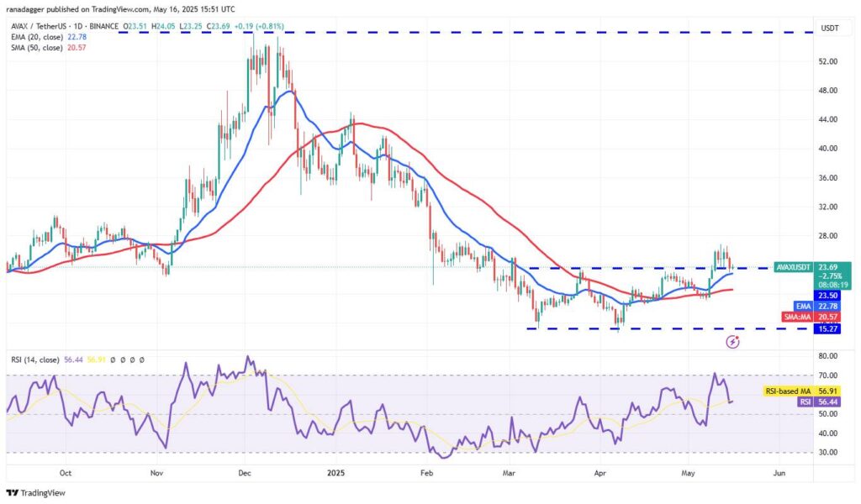Click the 52.00 price axis label
The width and height of the screenshot is (861, 504).
point(828,61)
